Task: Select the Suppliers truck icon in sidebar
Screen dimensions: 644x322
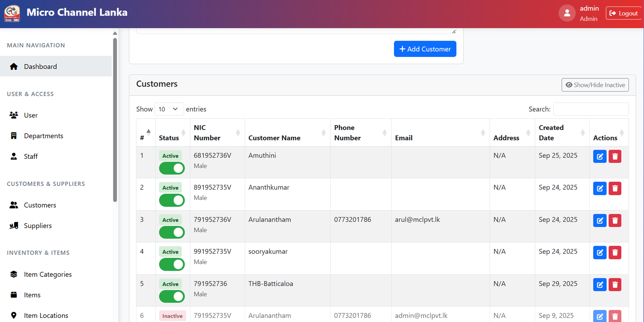Action: point(14,225)
